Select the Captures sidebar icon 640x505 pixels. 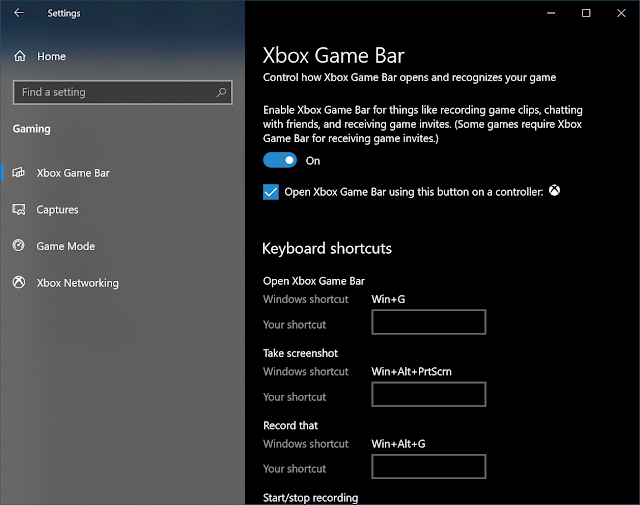click(x=19, y=209)
